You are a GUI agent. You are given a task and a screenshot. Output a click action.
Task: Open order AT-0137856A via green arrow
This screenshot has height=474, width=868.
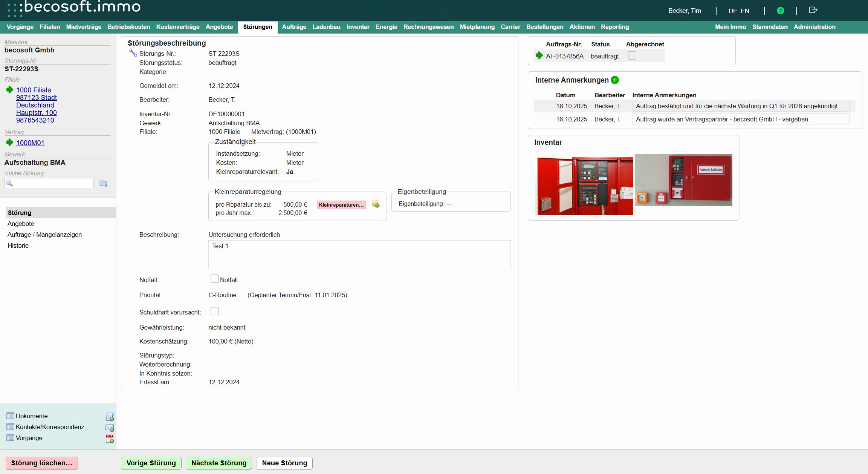click(x=539, y=55)
